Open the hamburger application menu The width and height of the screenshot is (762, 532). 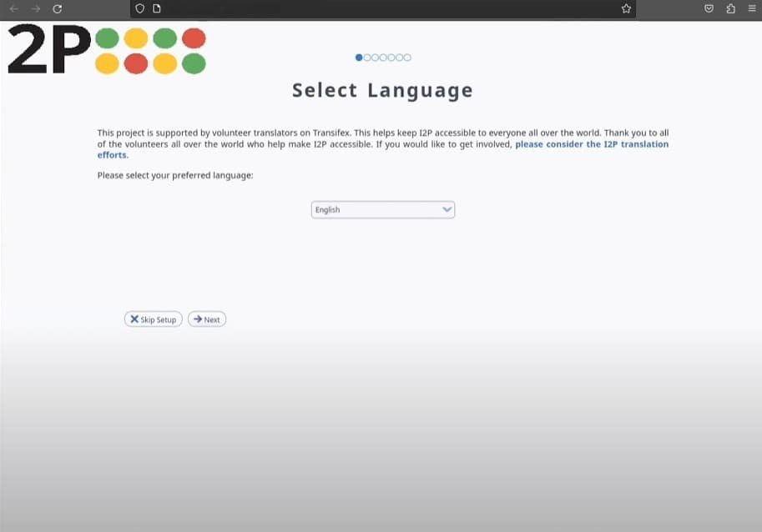click(x=751, y=8)
